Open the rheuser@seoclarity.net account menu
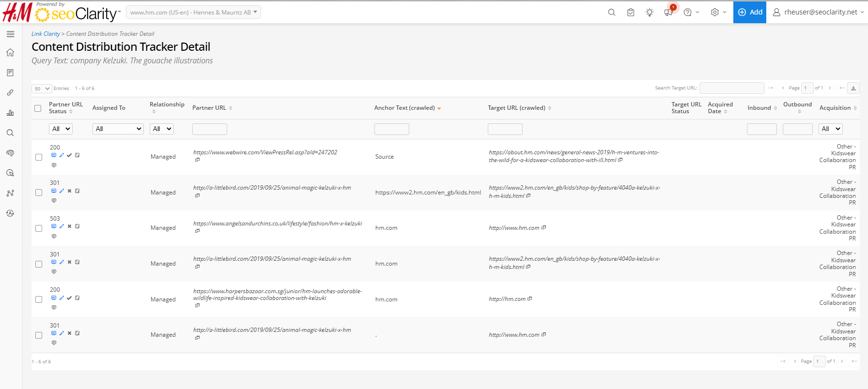This screenshot has height=389, width=868. pos(818,12)
